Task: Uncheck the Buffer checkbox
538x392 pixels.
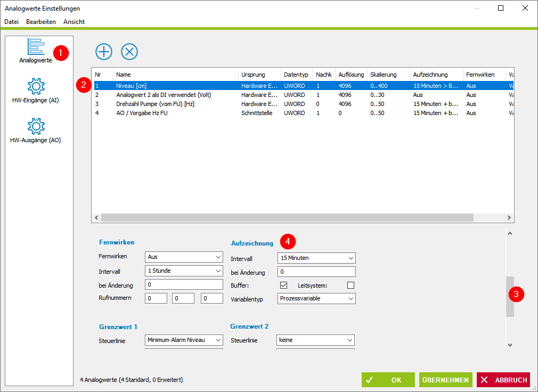Action: point(283,285)
